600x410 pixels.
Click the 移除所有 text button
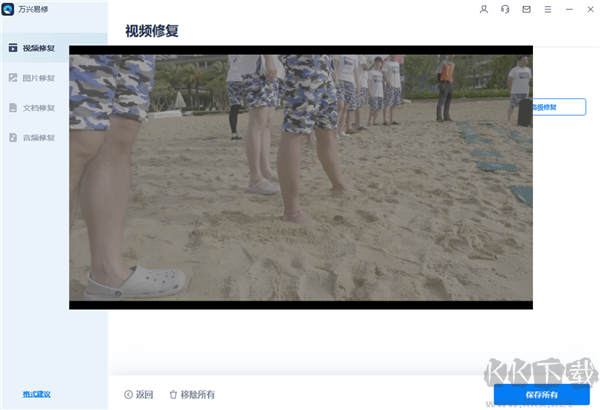click(197, 394)
